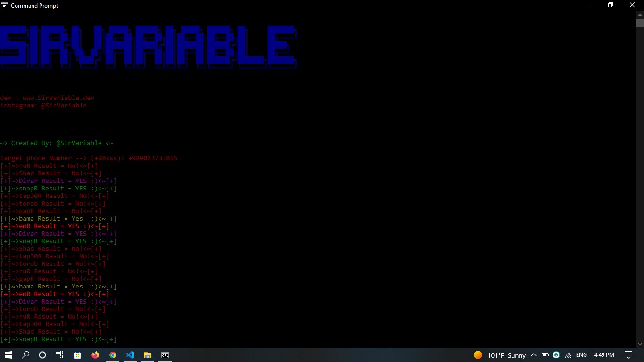Toggle Task View on the taskbar
This screenshot has width=644, height=362.
click(59, 355)
